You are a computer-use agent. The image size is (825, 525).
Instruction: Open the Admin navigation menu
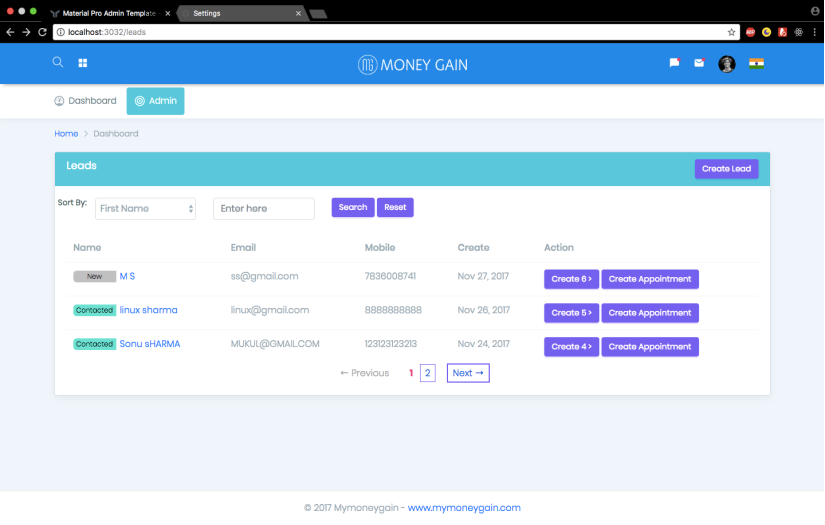pos(155,100)
